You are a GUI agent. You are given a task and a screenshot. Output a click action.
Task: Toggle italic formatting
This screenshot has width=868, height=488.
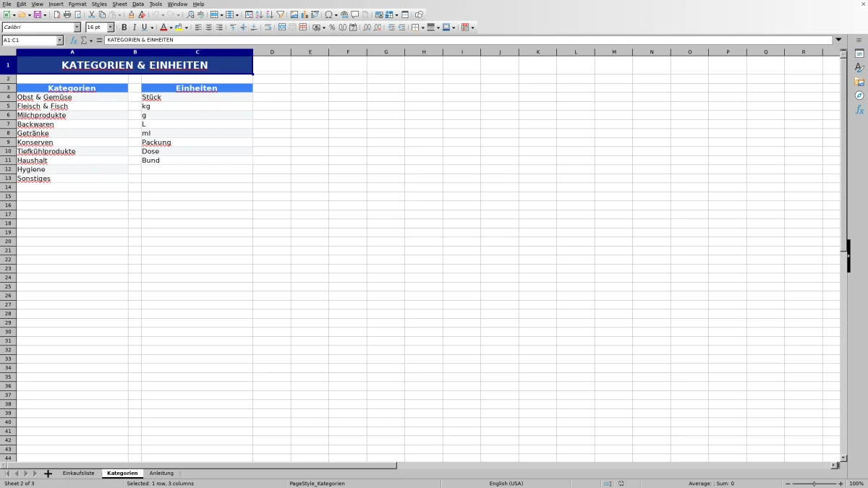click(x=134, y=27)
